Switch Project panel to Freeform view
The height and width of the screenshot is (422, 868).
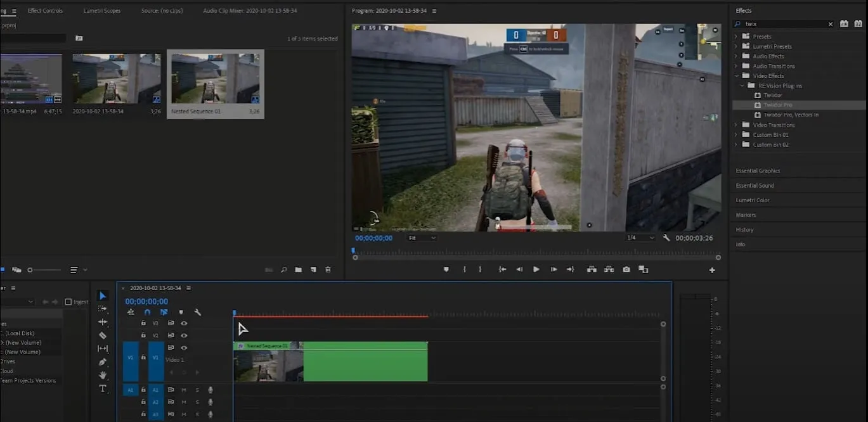coord(16,269)
